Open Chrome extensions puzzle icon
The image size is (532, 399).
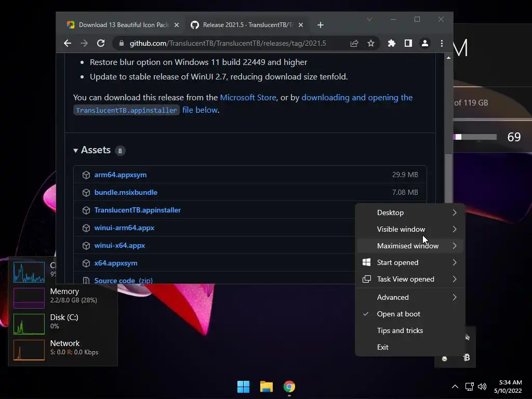(x=392, y=44)
